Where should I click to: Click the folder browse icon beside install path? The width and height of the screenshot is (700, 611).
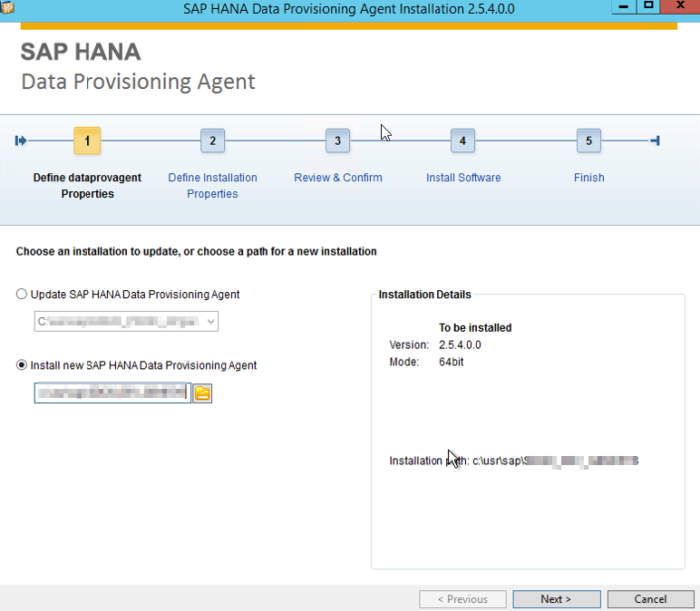tap(202, 393)
